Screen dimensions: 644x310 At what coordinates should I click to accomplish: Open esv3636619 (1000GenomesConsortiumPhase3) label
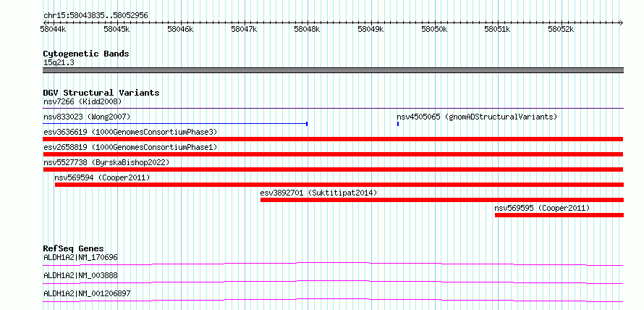(130, 133)
